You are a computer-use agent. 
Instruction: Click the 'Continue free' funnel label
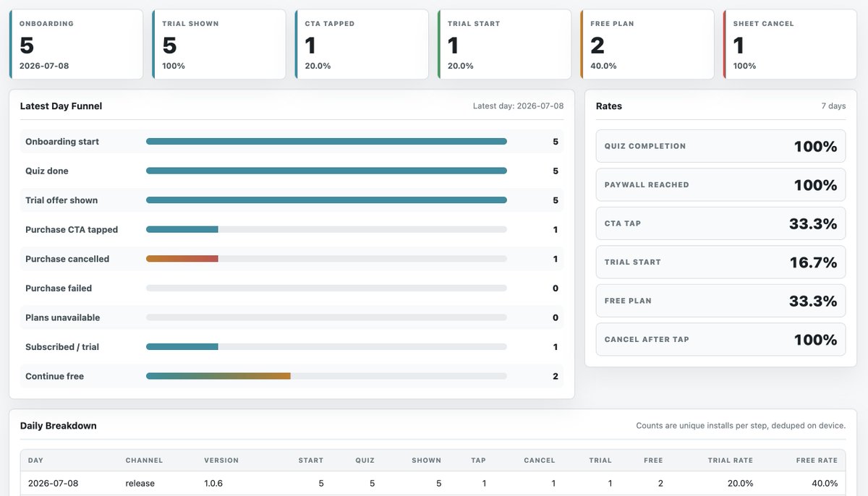pos(54,376)
